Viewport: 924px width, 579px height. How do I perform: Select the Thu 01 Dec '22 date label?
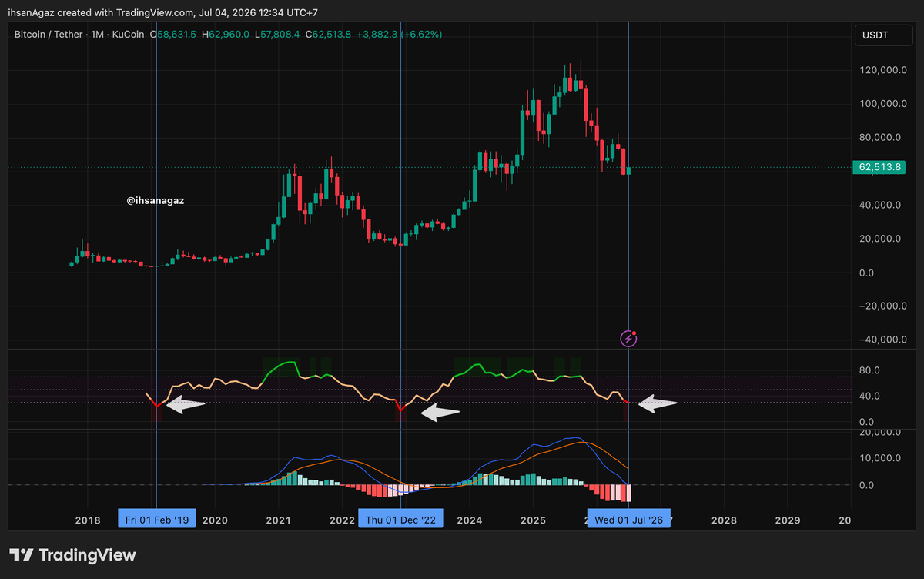coord(401,520)
